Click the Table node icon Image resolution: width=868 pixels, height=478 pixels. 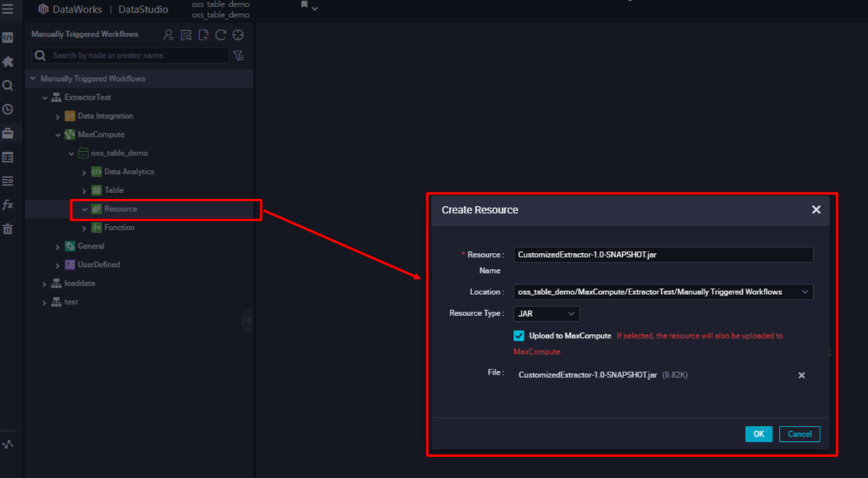pos(96,190)
